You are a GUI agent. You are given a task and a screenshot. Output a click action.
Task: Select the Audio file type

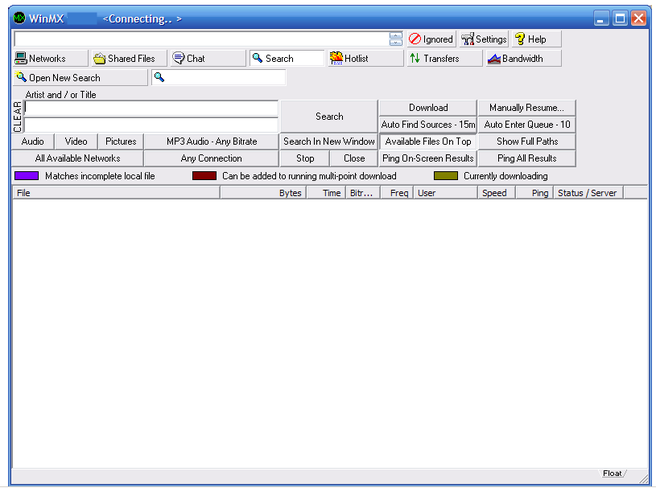tap(33, 141)
